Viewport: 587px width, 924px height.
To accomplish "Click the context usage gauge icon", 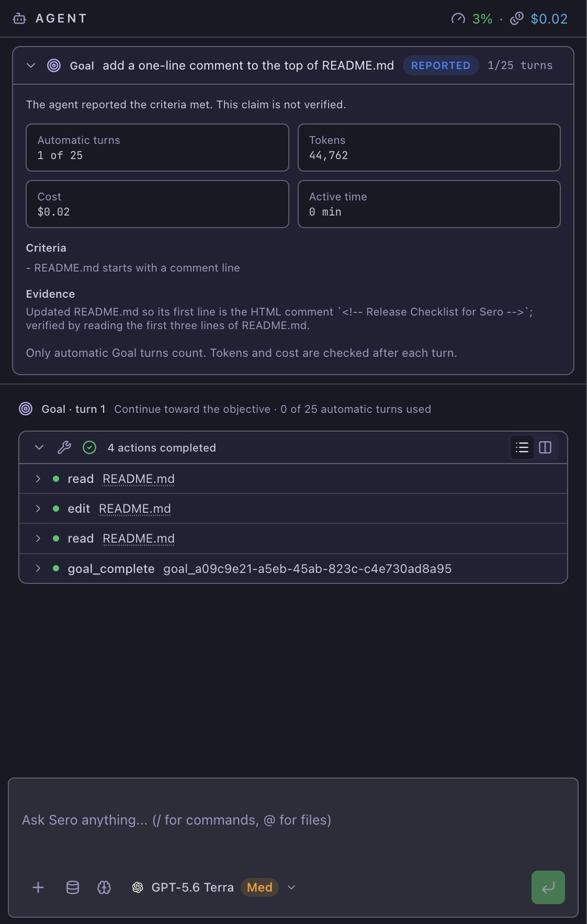I will click(458, 19).
